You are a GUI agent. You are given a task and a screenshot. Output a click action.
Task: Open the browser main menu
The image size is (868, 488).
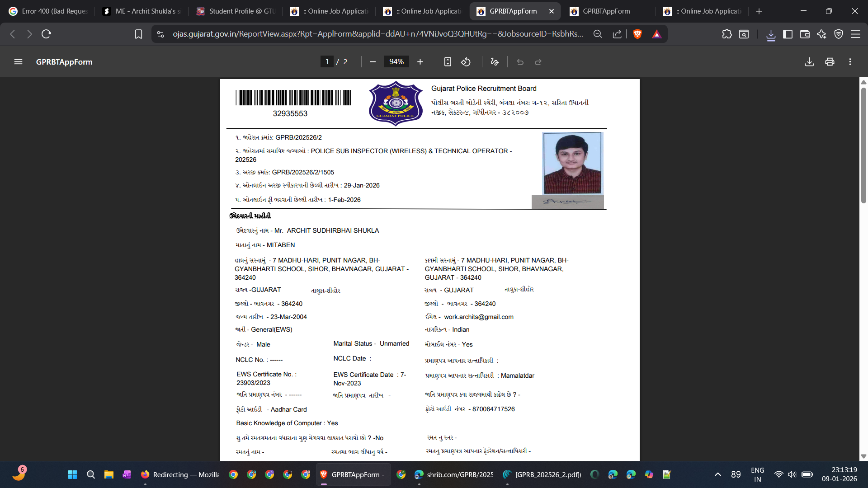tap(855, 34)
